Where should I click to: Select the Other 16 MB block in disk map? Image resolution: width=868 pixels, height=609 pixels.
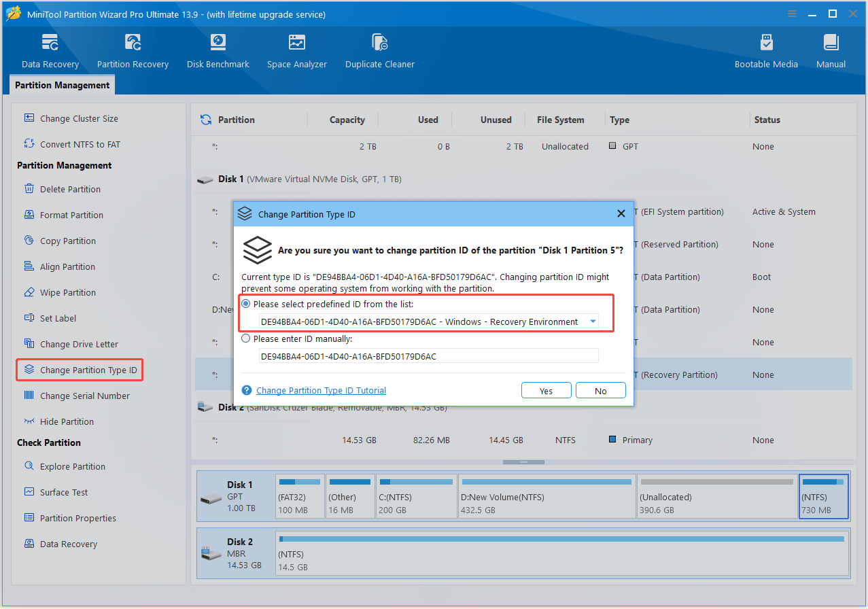tap(350, 497)
